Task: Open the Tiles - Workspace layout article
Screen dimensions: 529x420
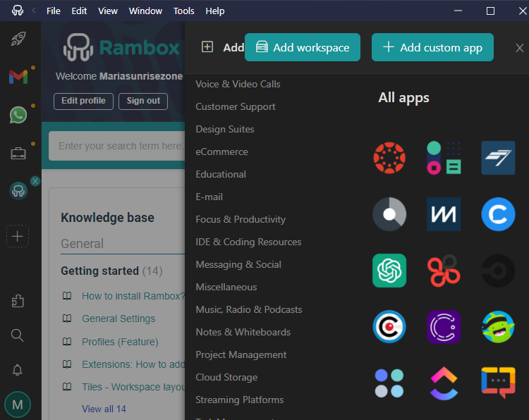Action: click(x=133, y=387)
